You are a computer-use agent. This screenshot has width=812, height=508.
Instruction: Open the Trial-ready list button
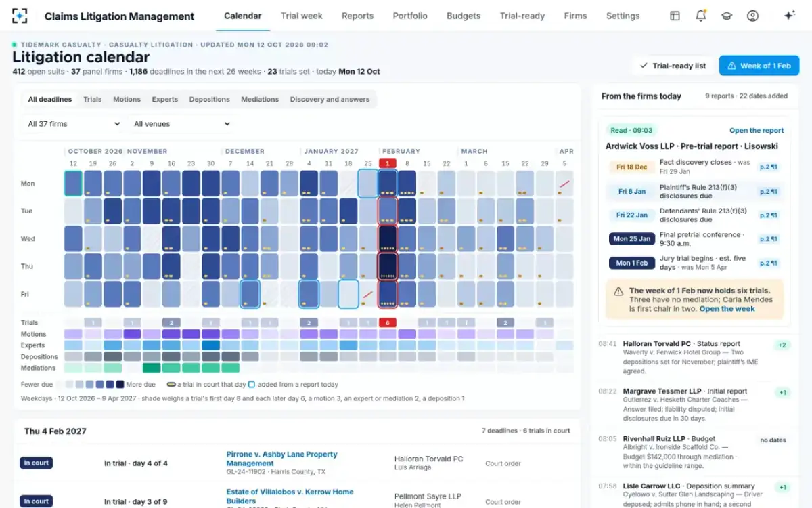673,66
